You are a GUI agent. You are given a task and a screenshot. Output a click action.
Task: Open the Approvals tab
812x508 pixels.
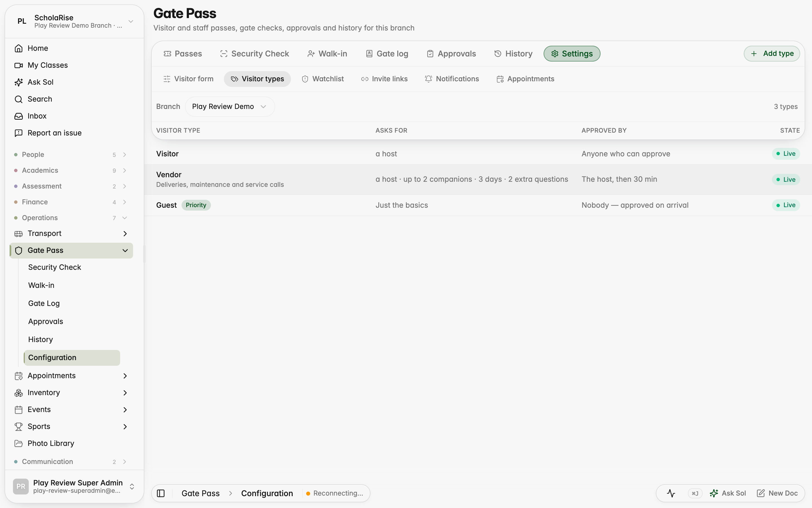tap(451, 54)
